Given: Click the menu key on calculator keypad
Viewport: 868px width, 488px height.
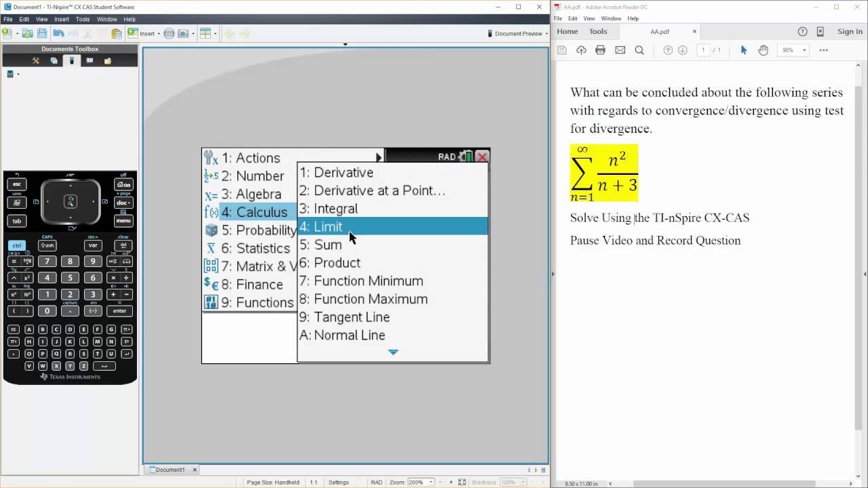Looking at the screenshot, I should (x=123, y=221).
